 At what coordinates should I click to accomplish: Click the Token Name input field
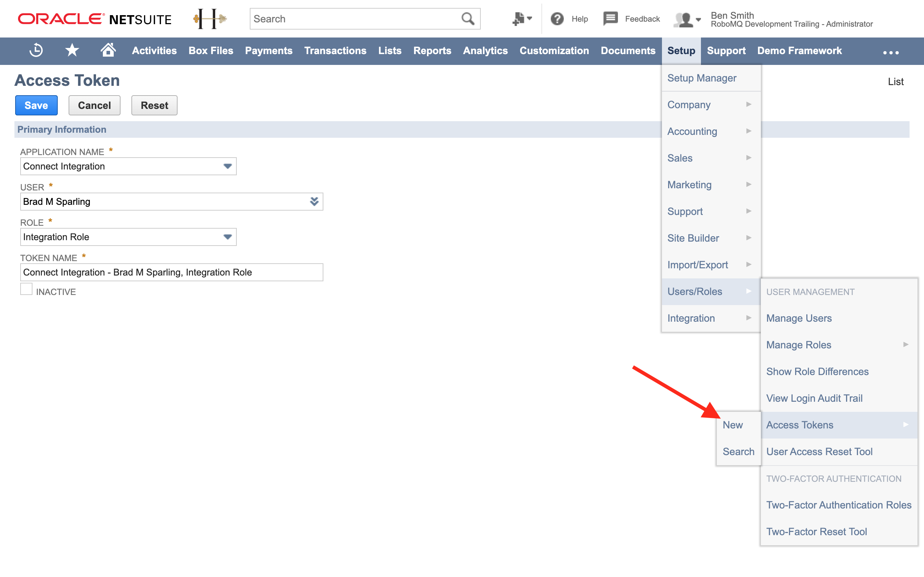point(172,273)
